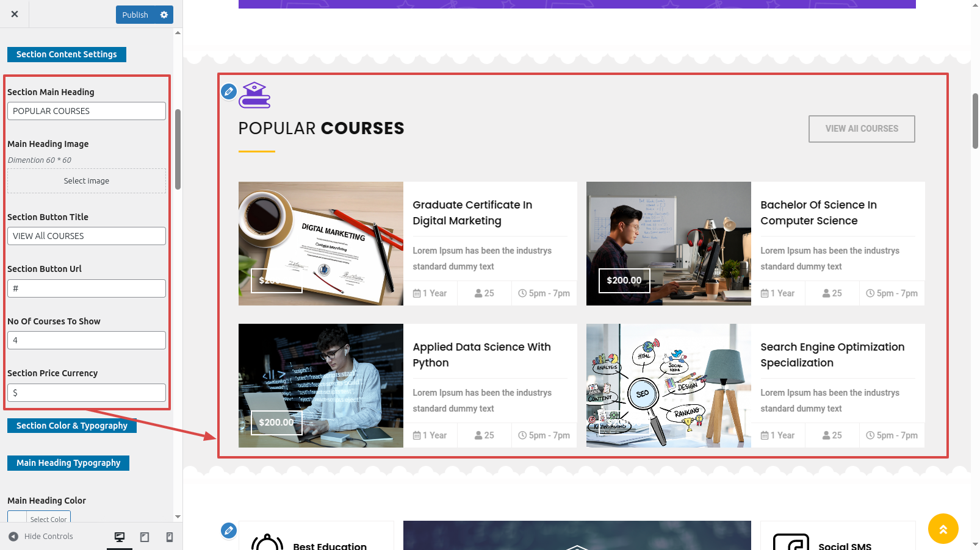
Task: Open publish settings gear icon
Action: (164, 15)
